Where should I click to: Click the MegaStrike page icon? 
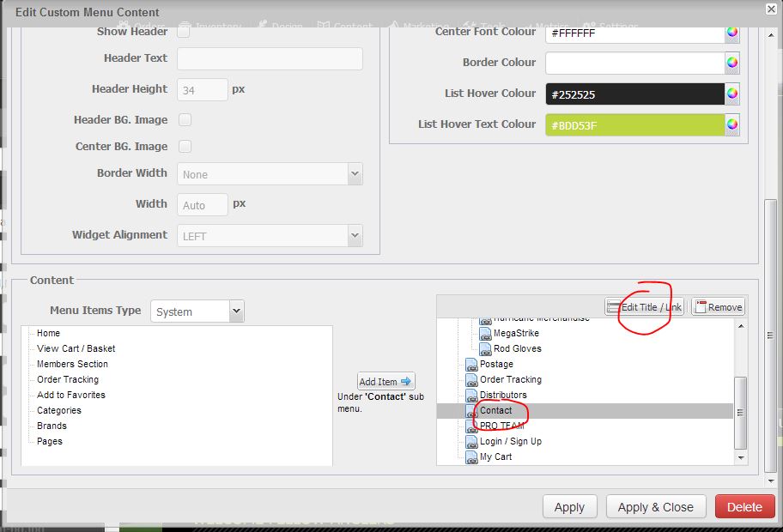click(485, 334)
